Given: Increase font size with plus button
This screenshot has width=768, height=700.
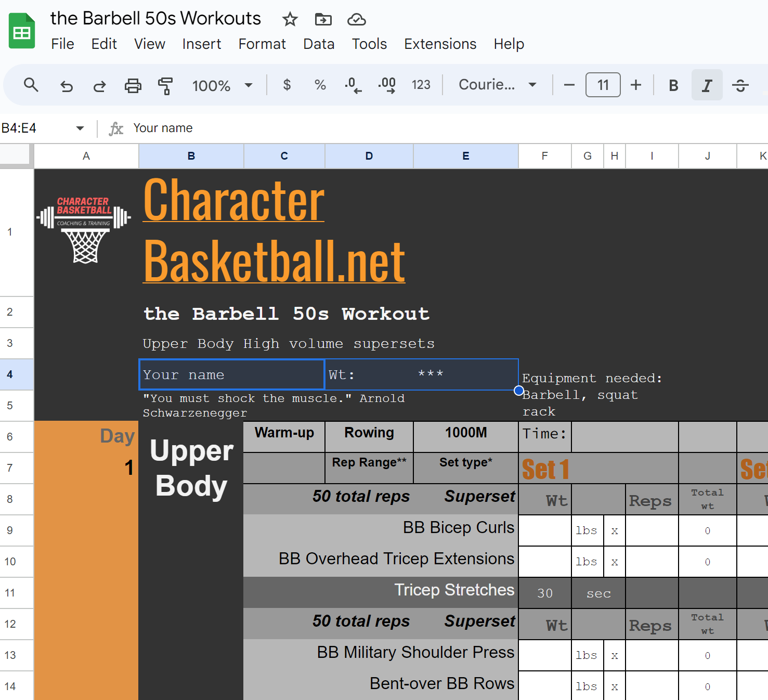Looking at the screenshot, I should 635,85.
